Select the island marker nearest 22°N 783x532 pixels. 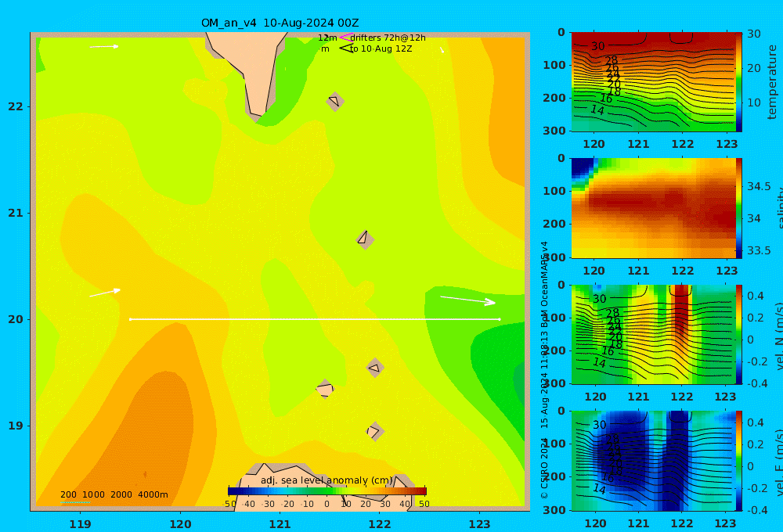click(335, 101)
